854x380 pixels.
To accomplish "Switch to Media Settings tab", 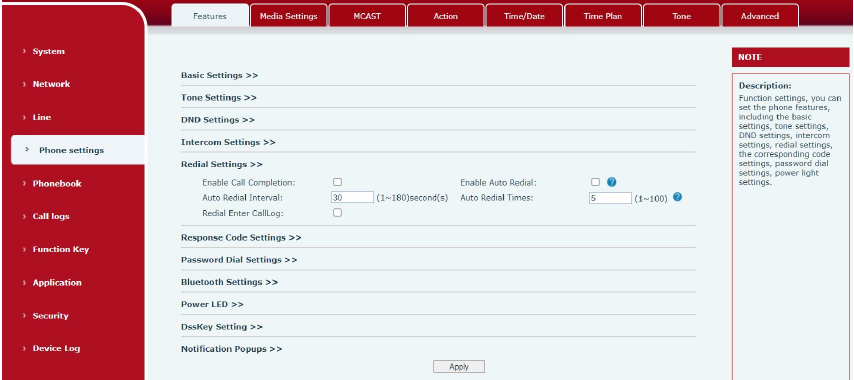I will click(x=289, y=16).
